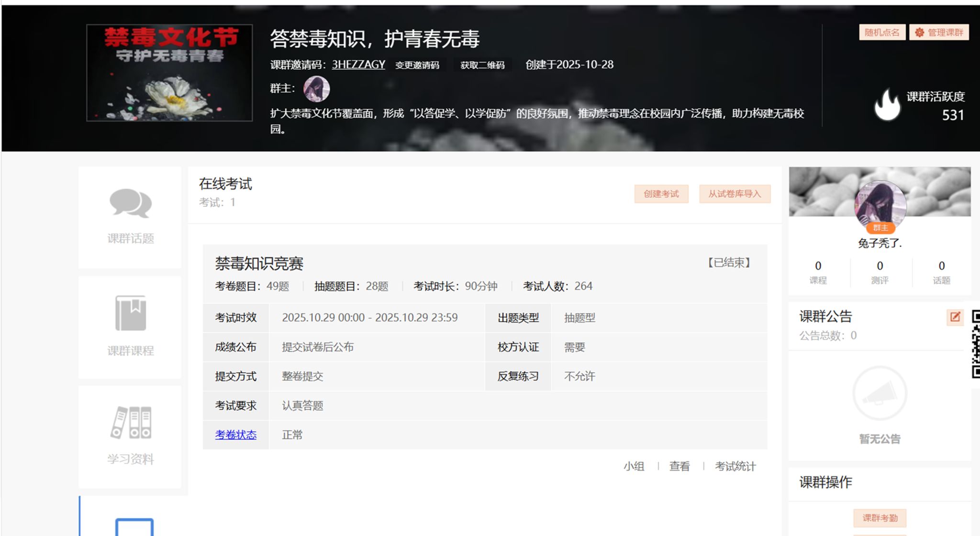Click the 课群活跃度 flame icon

pyautogui.click(x=887, y=105)
